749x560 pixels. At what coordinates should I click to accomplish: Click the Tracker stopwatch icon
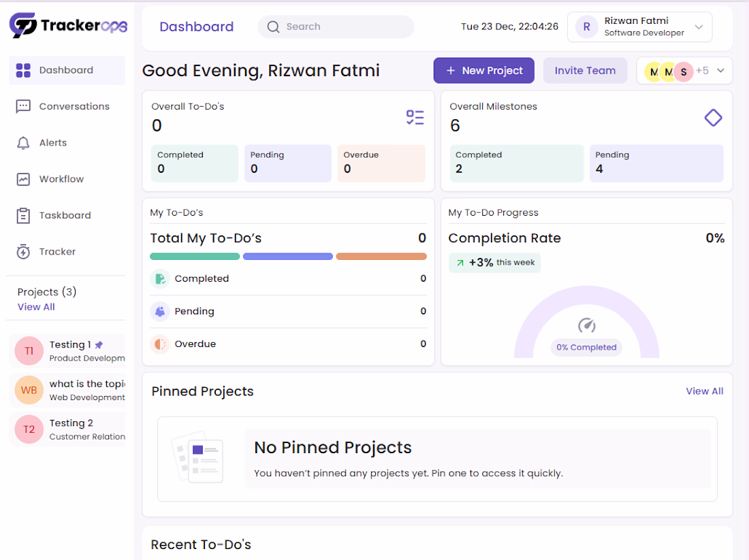(23, 252)
